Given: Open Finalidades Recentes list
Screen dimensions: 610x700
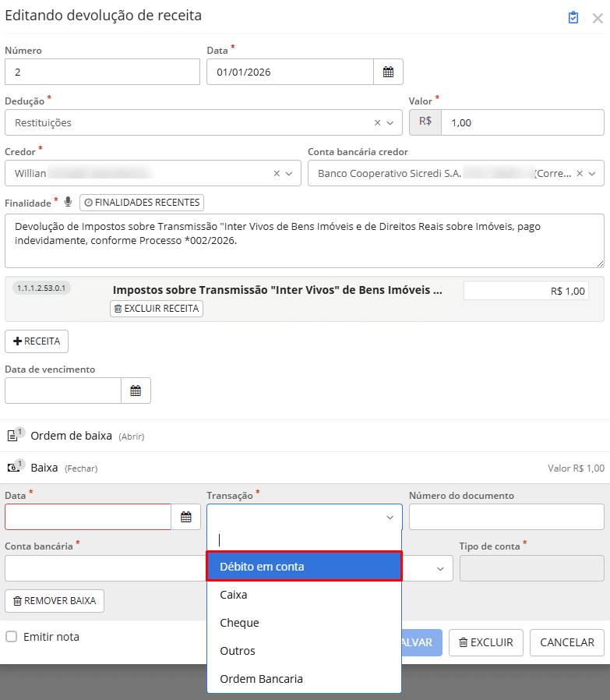Looking at the screenshot, I should tap(142, 203).
